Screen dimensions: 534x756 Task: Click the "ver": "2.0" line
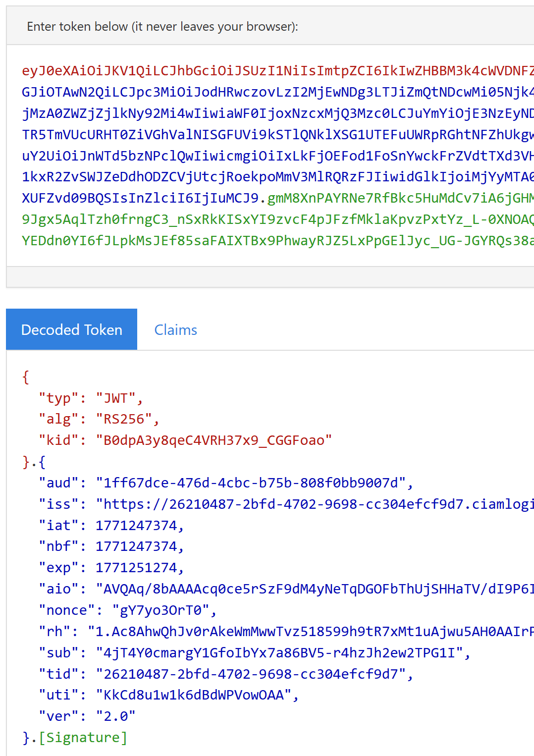click(x=87, y=716)
